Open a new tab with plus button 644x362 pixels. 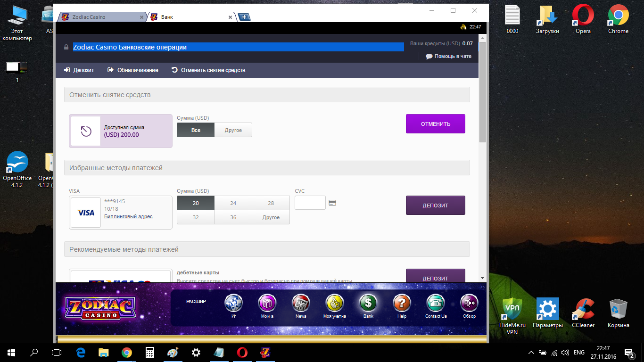pos(244,17)
